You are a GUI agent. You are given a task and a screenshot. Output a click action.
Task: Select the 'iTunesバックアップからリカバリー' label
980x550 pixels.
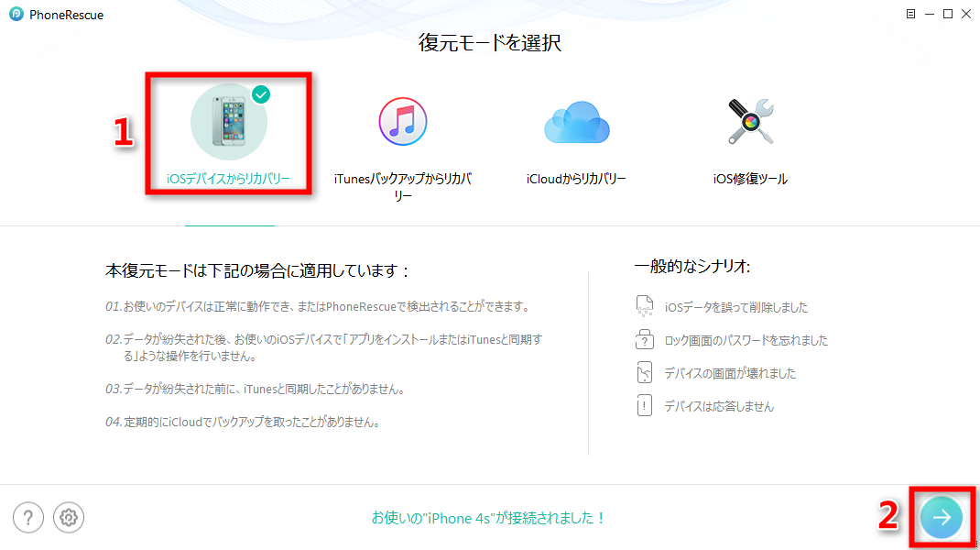(x=402, y=187)
